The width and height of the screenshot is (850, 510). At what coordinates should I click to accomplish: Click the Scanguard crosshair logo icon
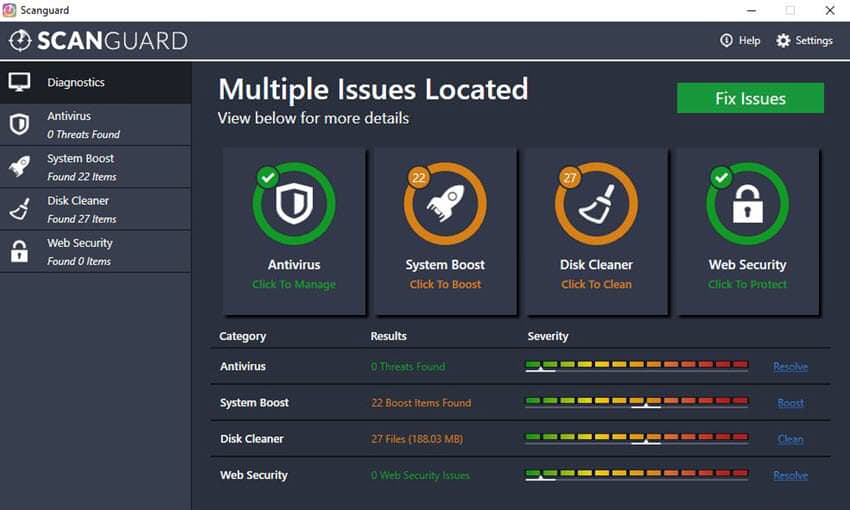20,41
